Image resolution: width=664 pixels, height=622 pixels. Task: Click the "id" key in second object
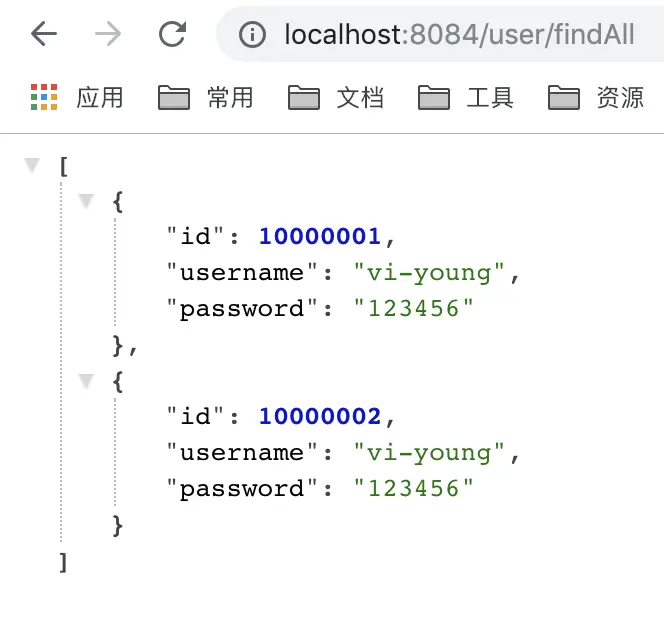195,417
